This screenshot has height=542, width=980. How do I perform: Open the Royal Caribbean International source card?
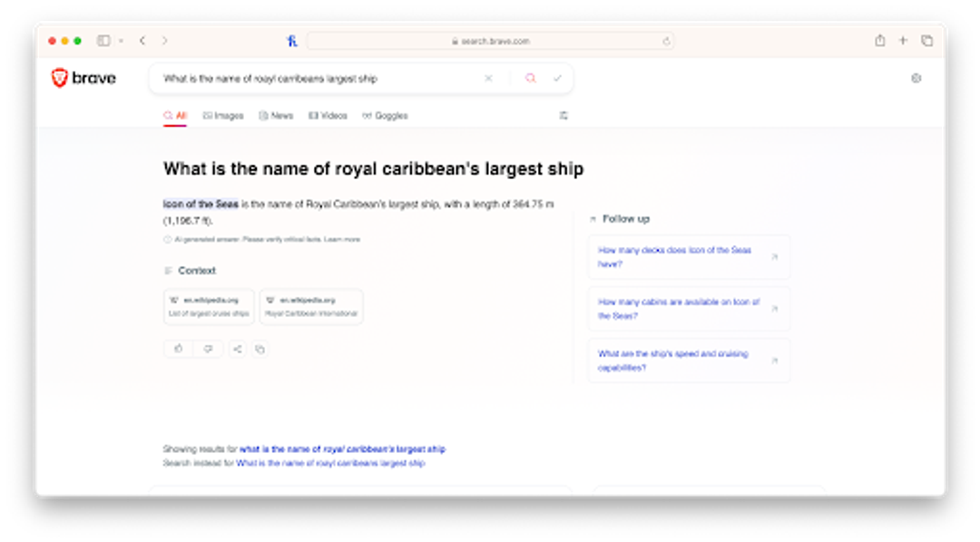point(311,306)
